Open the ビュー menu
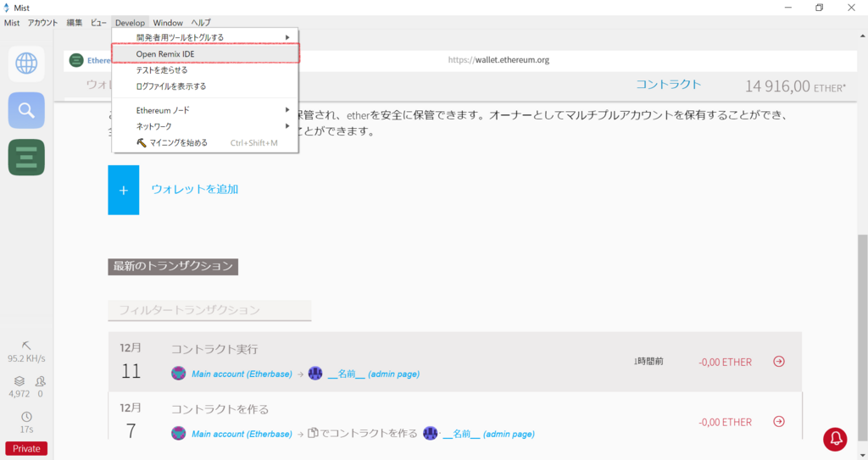The image size is (868, 460). point(98,23)
